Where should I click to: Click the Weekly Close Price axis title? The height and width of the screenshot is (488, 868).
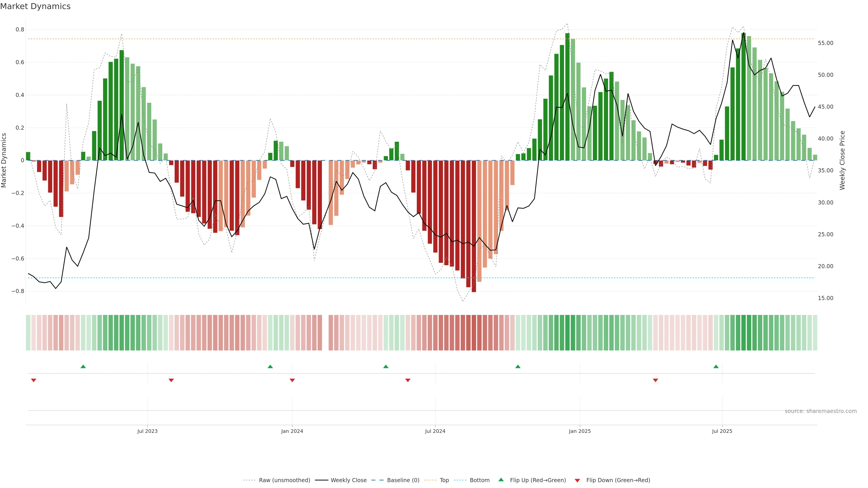tap(842, 160)
